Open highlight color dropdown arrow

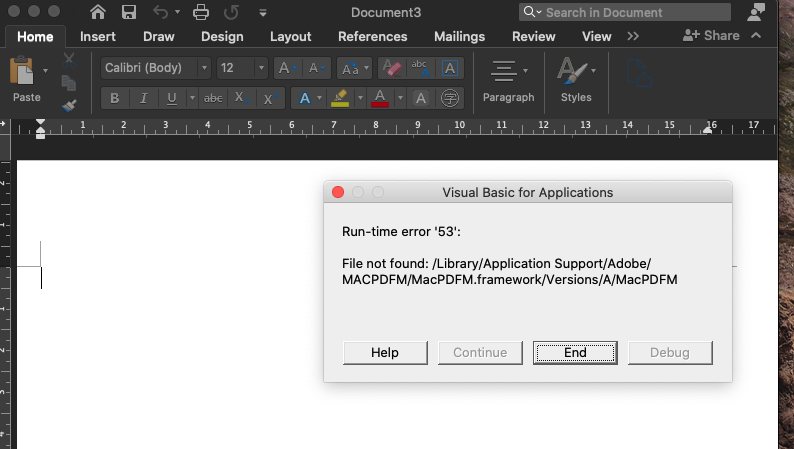tap(360, 98)
